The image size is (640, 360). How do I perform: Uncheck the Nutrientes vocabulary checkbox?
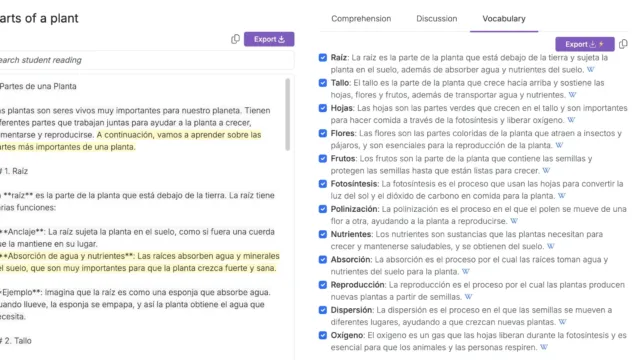coord(323,235)
